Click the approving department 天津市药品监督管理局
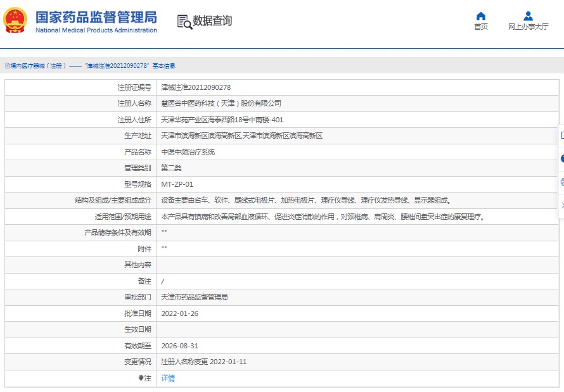 point(195,297)
